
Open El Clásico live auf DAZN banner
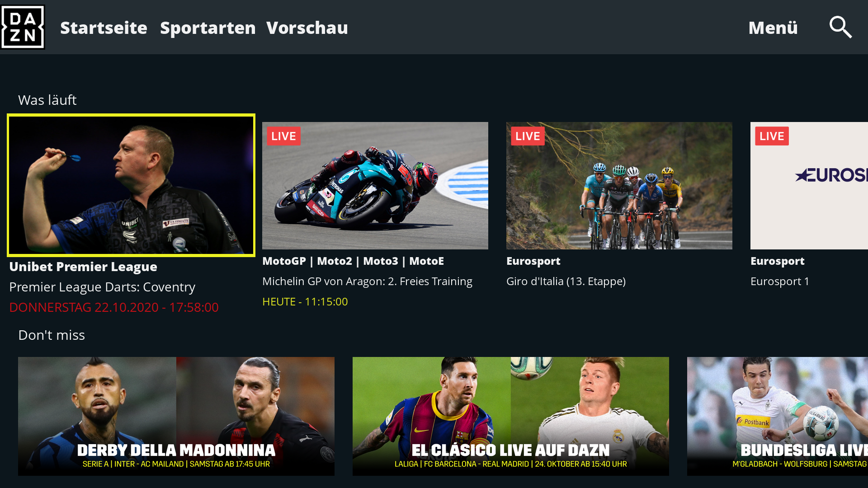click(511, 416)
